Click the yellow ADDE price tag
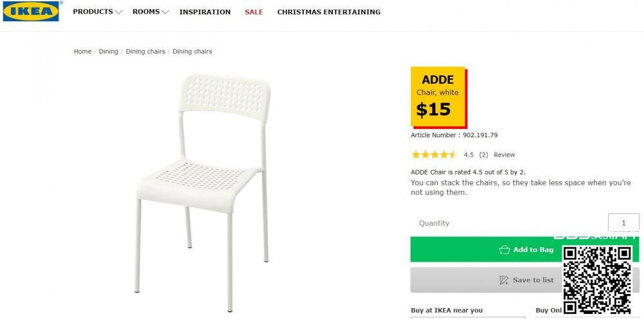Image resolution: width=644 pixels, height=319 pixels. coord(438,97)
